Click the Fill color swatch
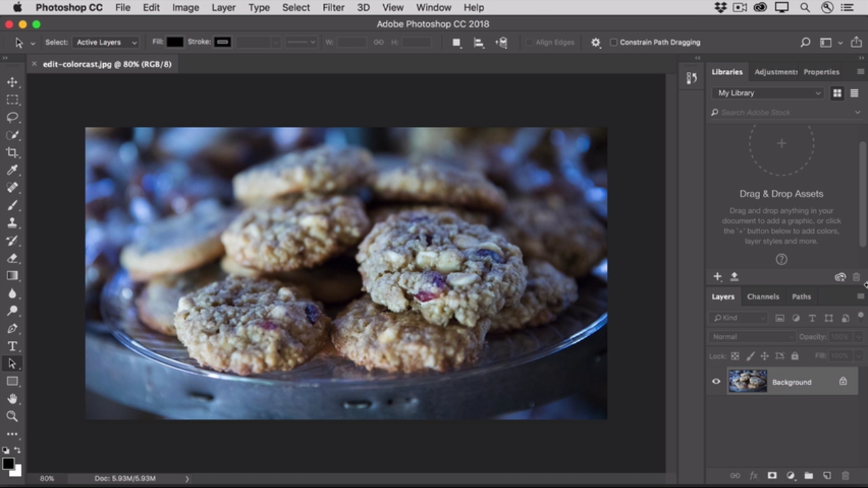The height and width of the screenshot is (488, 868). (175, 42)
